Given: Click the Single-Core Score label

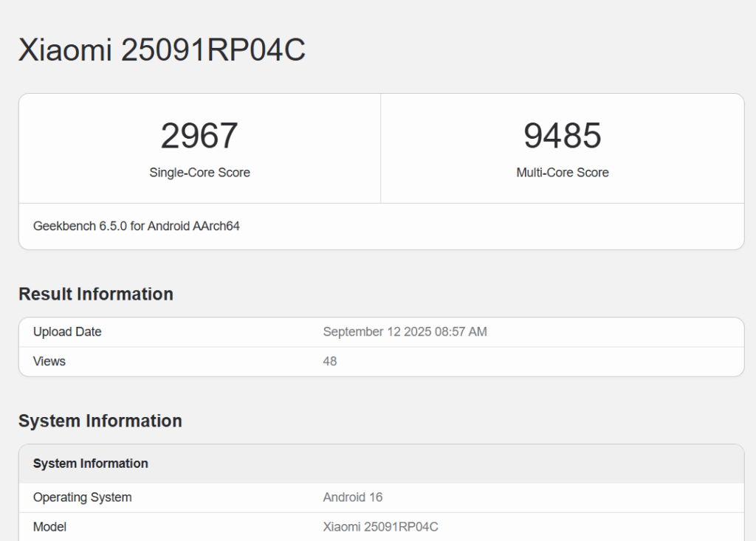Looking at the screenshot, I should pos(199,173).
